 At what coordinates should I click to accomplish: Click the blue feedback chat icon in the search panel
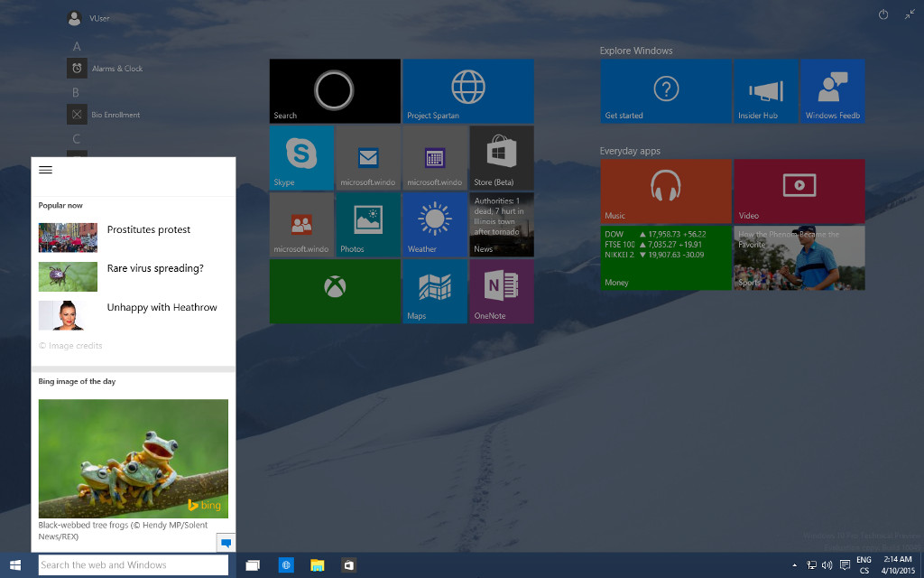226,543
